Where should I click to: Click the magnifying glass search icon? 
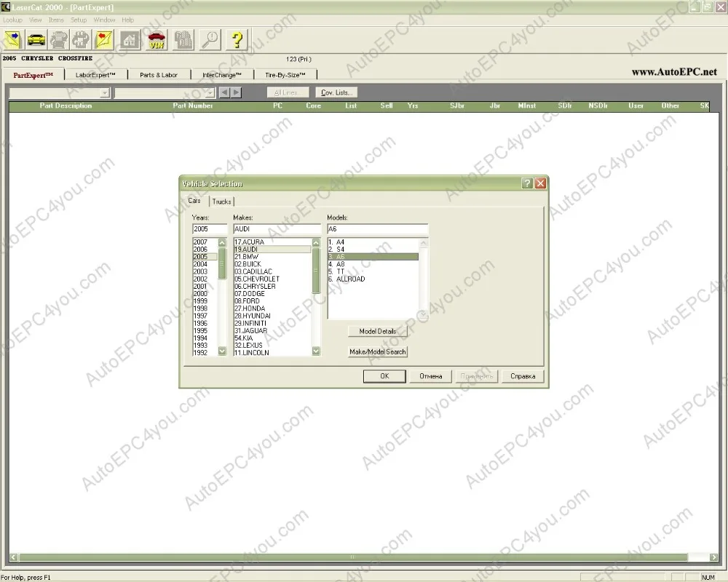click(210, 39)
